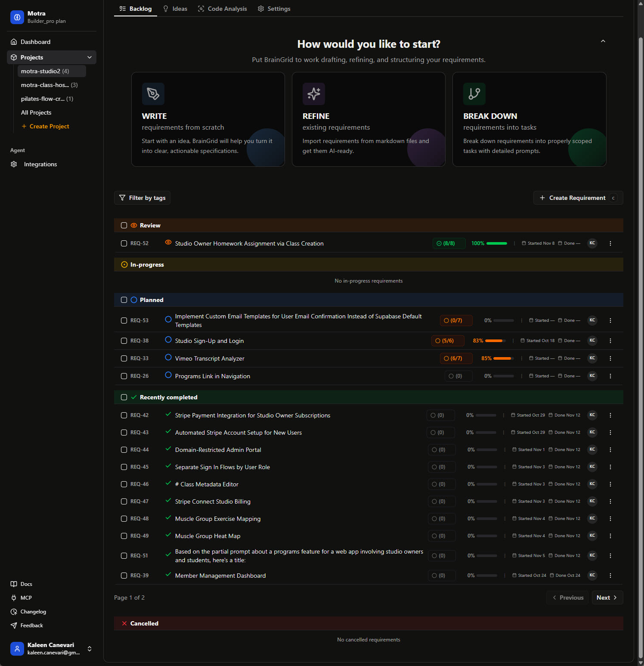Click the BREAK DOWN branch icon

(x=474, y=94)
